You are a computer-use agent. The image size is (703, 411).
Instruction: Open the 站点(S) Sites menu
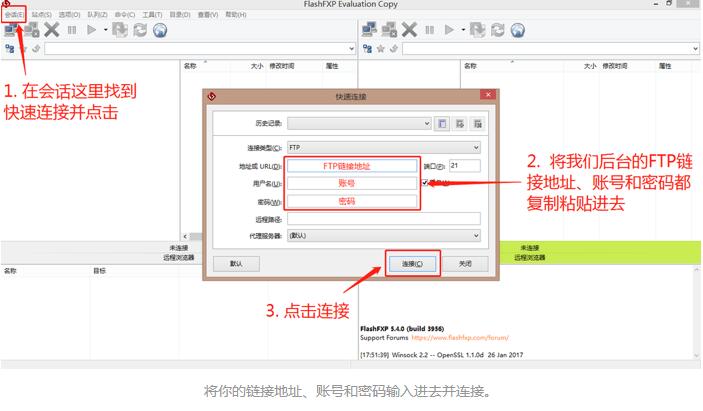point(41,15)
